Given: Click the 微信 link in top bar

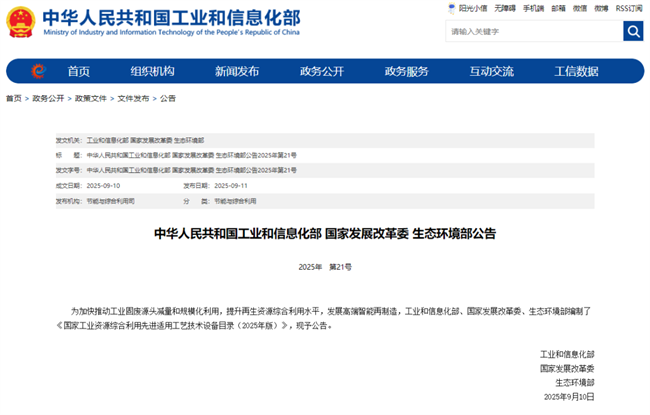Looking at the screenshot, I should click(580, 8).
